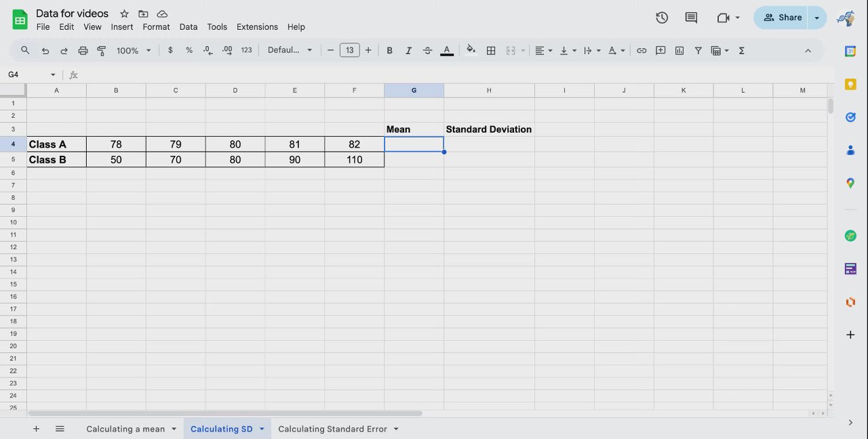Create a filter

[x=698, y=50]
